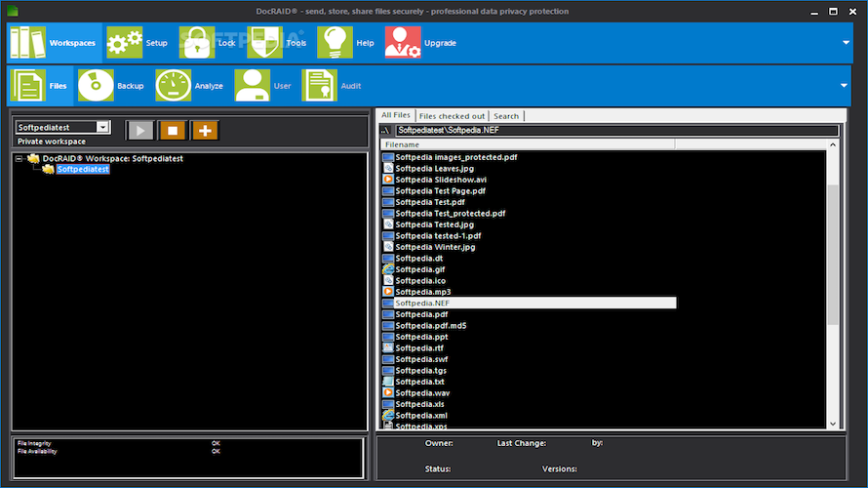The width and height of the screenshot is (868, 488).
Task: Expand the second ribbon overflow arrow
Action: [844, 85]
